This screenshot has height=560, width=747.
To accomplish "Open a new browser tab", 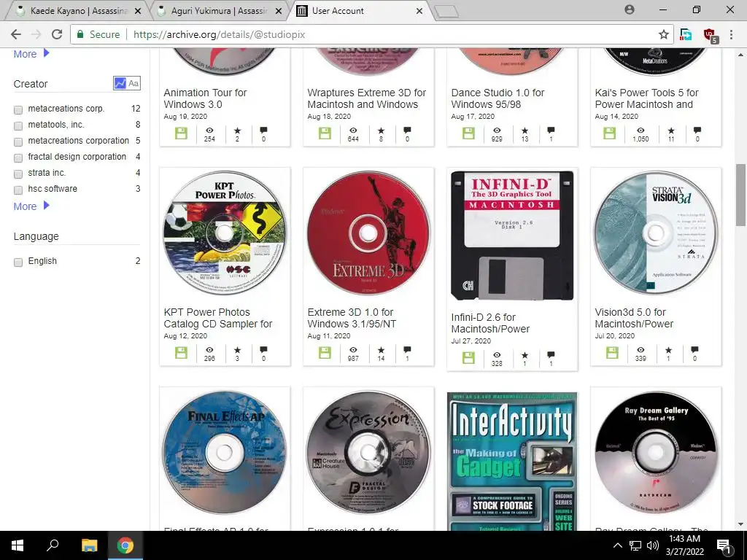I will coord(446,12).
